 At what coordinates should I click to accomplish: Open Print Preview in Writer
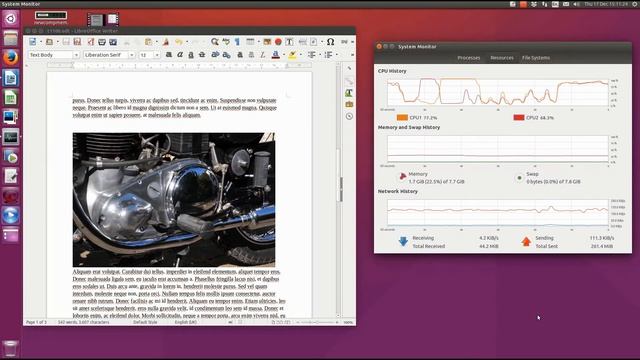pyautogui.click(x=113, y=42)
